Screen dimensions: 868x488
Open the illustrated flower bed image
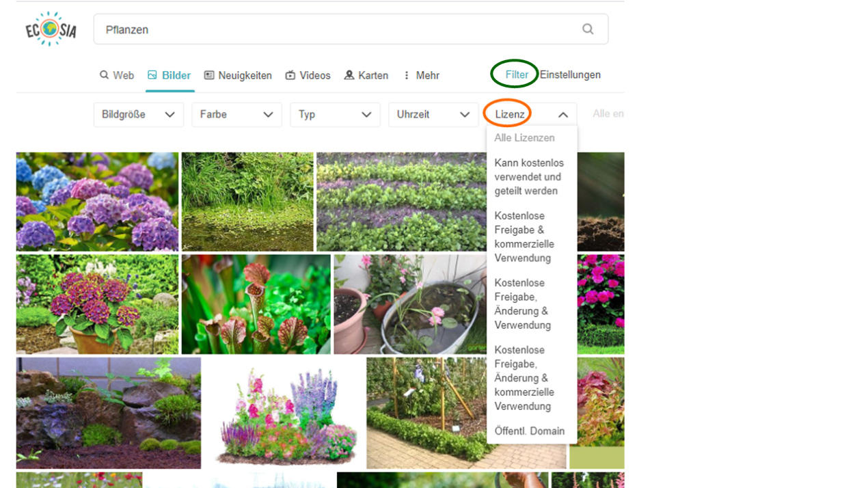click(284, 413)
